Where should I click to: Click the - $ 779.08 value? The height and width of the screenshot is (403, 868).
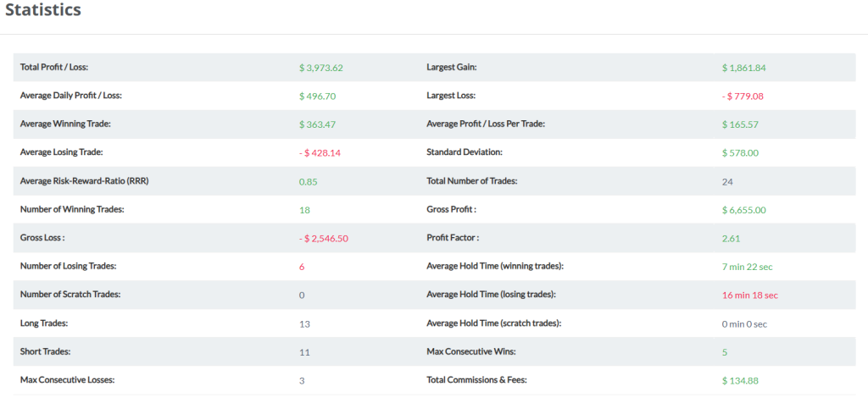click(x=743, y=97)
